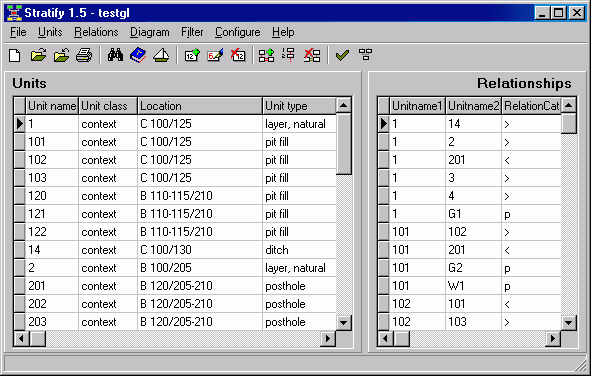Image resolution: width=591 pixels, height=376 pixels.
Task: Click Units table scroll left arrow
Action: [21, 339]
